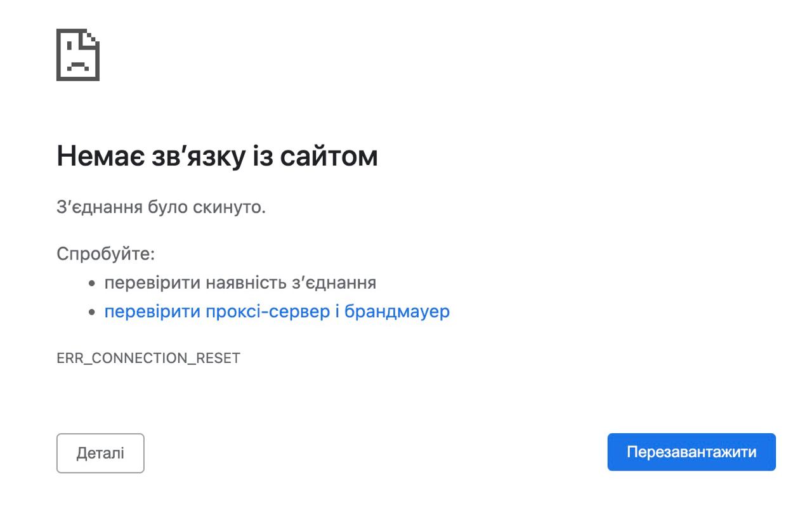Click the word наявність in the first suggestion
812x510 pixels.
[x=246, y=282]
